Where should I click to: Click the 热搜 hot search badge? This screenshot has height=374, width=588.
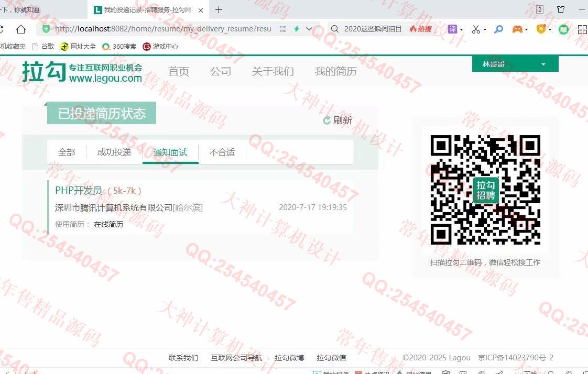click(x=420, y=29)
